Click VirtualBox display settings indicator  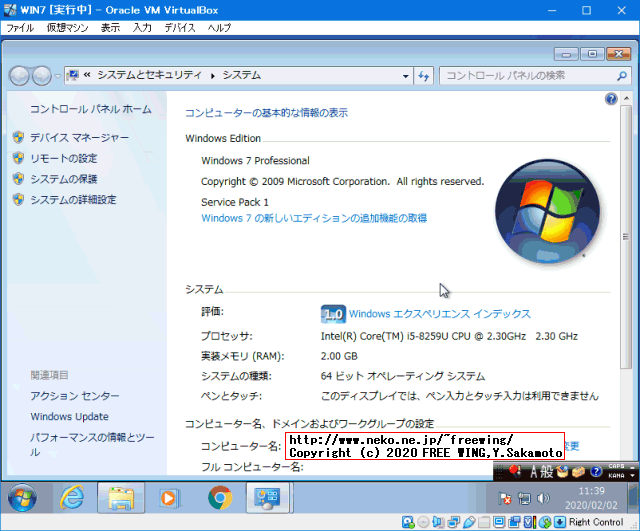499,522
